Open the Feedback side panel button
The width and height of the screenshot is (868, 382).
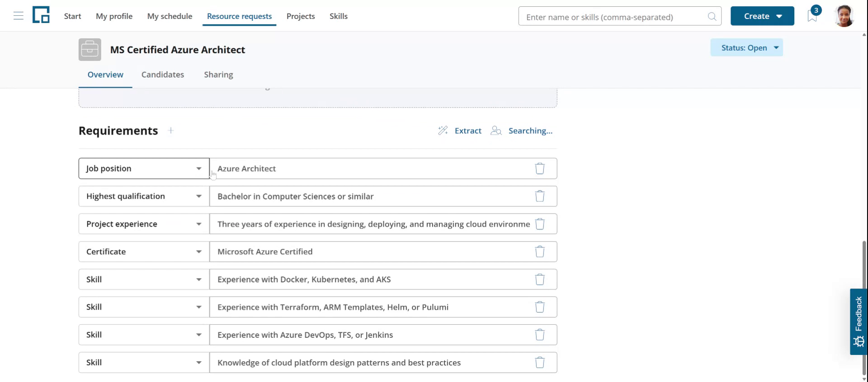point(859,321)
